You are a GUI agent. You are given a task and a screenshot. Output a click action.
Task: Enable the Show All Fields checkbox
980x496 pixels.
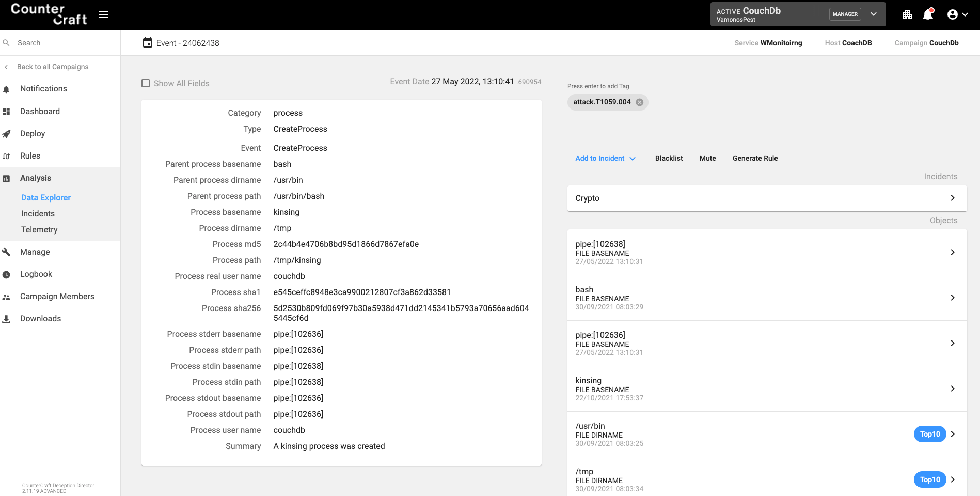[x=146, y=83]
